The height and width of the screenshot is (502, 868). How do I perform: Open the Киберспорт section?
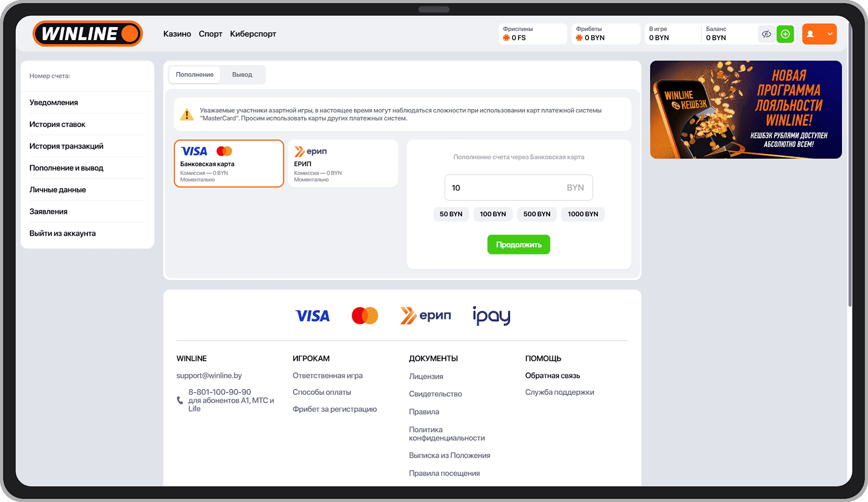(253, 34)
